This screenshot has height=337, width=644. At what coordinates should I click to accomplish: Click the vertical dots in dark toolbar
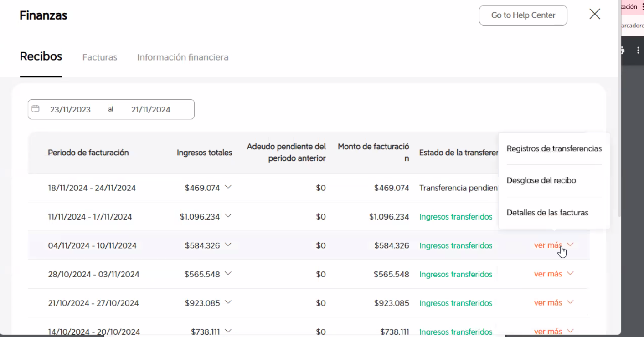pos(638,51)
